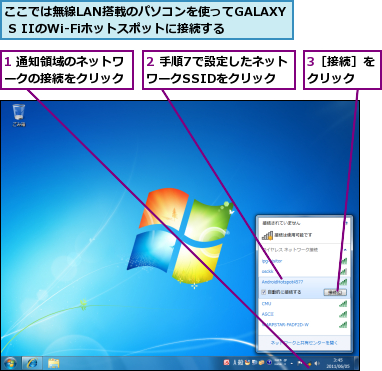Click the red IME icon on language bar
This screenshot has width=382, height=371.
point(226,363)
